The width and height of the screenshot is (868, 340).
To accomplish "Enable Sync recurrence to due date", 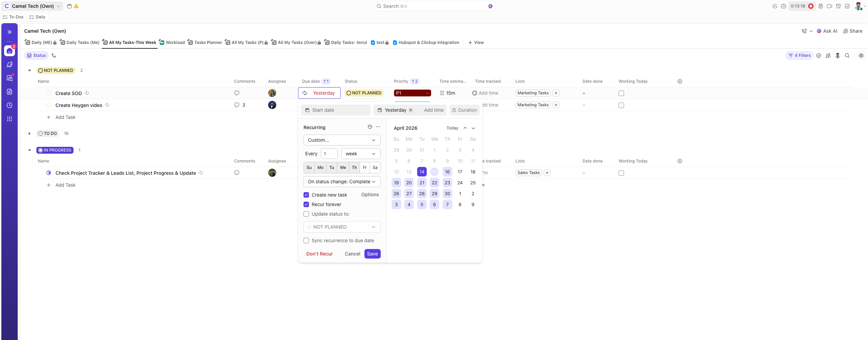I will click(x=306, y=241).
